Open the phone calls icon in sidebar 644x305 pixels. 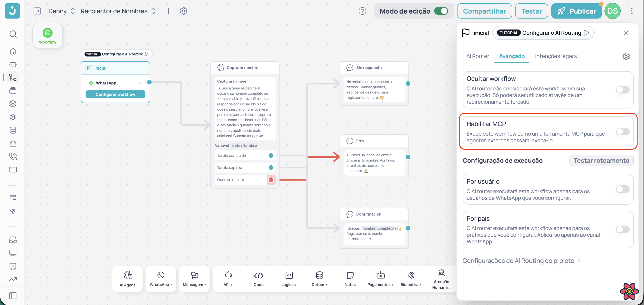point(13,156)
